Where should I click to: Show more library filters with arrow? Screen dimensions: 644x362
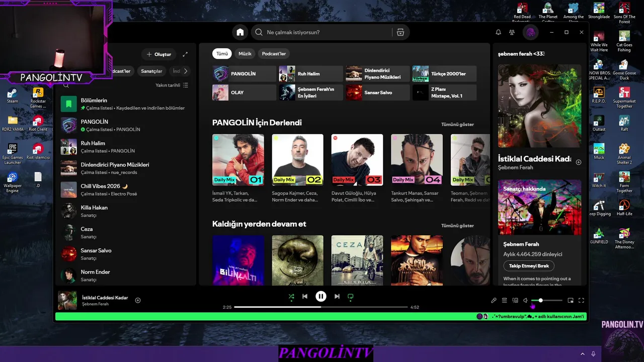185,71
